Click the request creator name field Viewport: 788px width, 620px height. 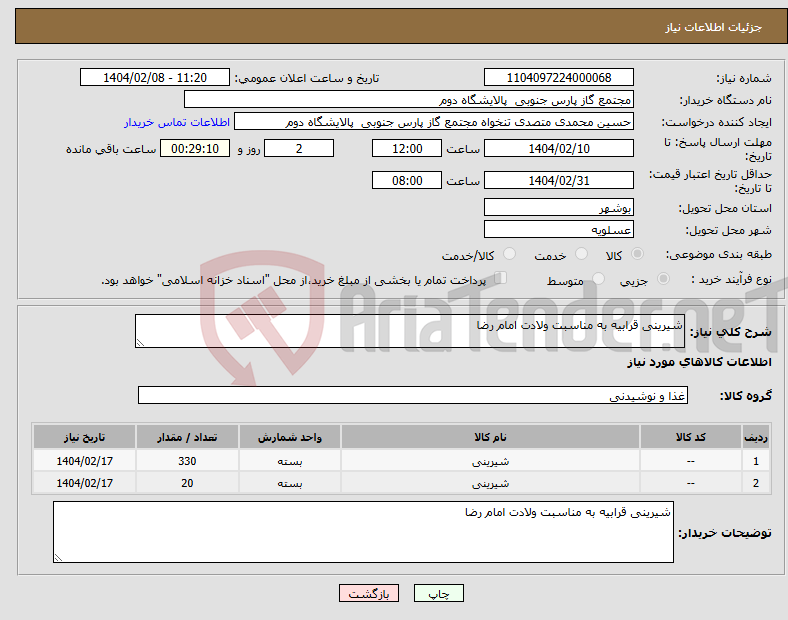click(434, 122)
